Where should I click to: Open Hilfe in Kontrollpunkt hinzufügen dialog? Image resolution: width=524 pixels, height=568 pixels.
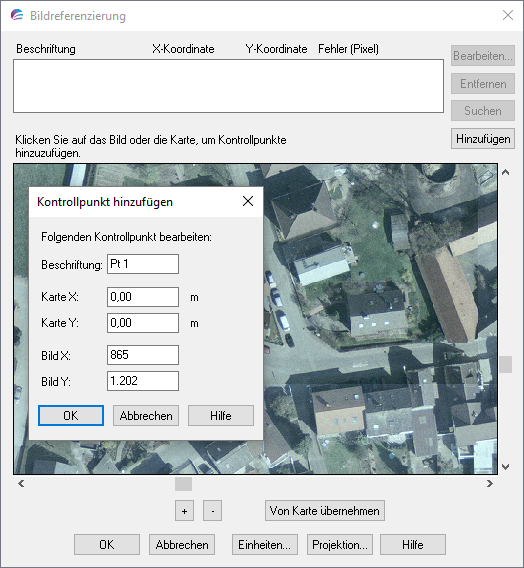pos(221,415)
